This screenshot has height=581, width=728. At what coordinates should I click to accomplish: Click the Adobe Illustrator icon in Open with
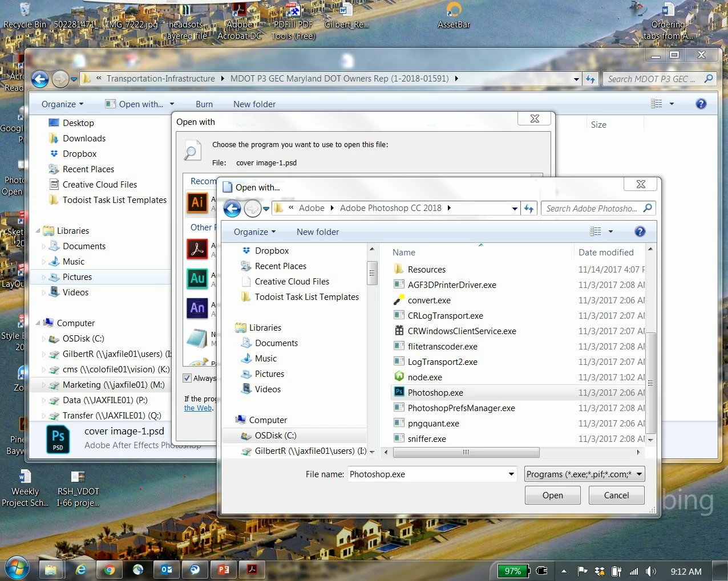197,202
